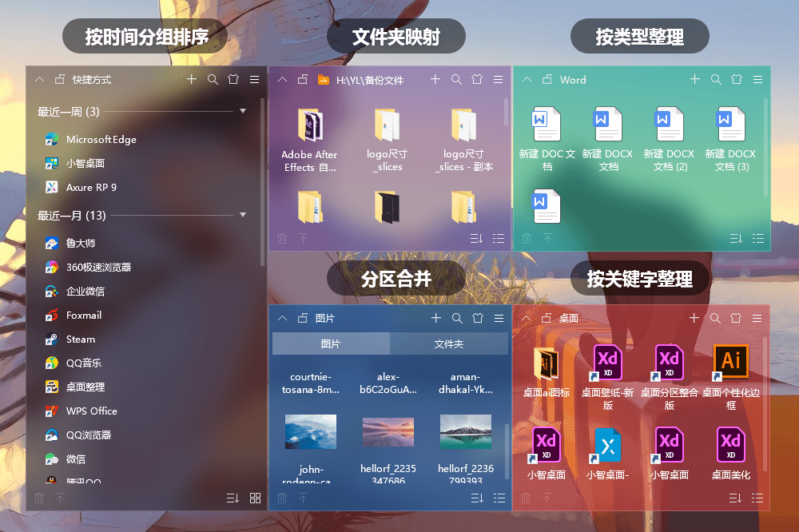Screen dimensions: 799x532
Task: Switch to list view in the Word box footer
Action: (757, 238)
